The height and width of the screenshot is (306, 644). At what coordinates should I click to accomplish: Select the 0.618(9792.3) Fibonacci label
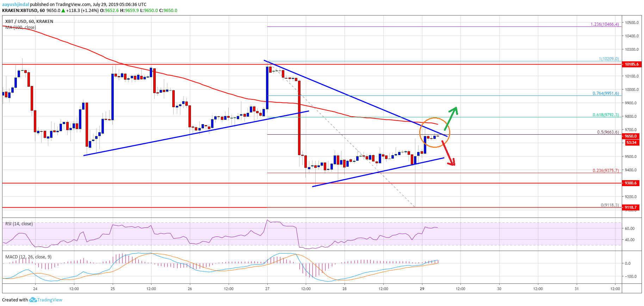pos(606,115)
